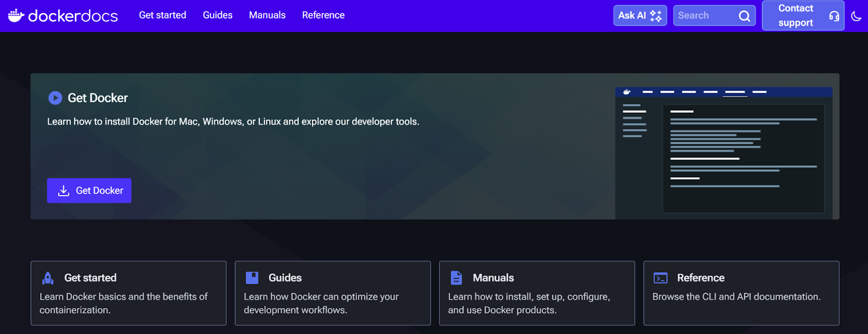Click the bookmark icon on Guides card

[252, 278]
